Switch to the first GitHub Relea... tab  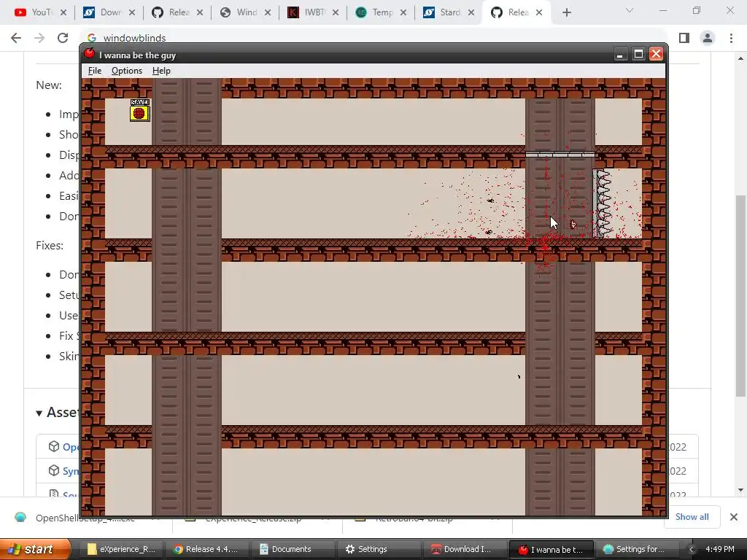(177, 12)
